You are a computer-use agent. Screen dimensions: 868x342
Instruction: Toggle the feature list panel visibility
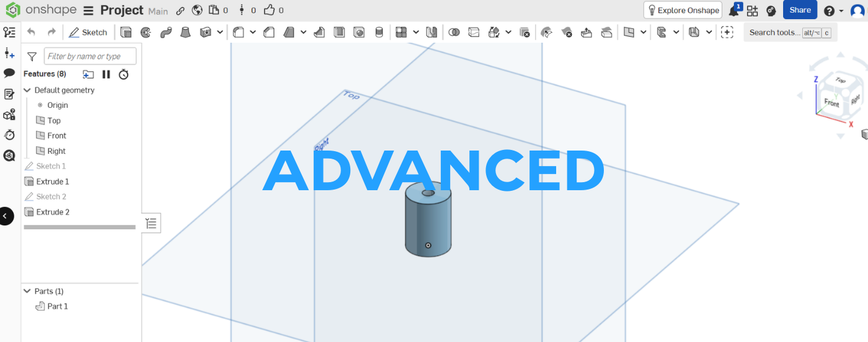[151, 223]
